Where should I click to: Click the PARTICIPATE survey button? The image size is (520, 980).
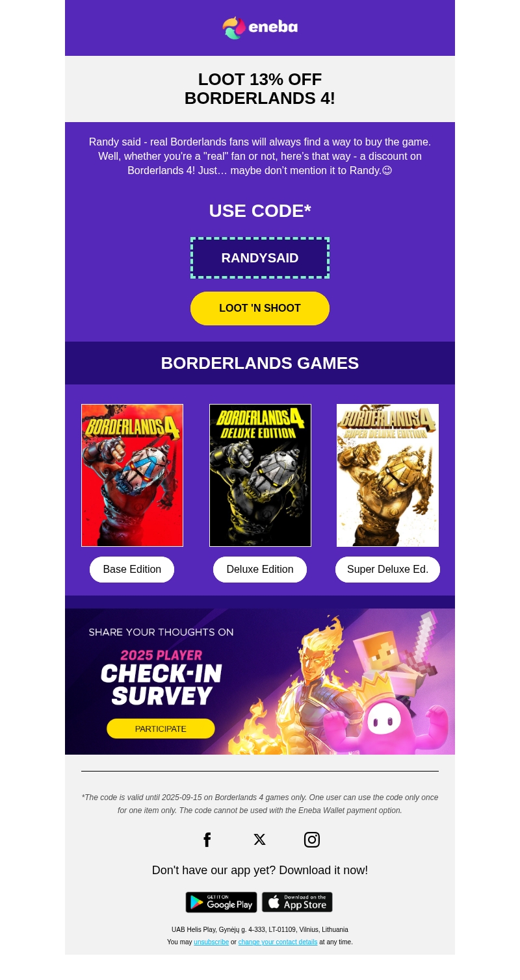(x=161, y=729)
